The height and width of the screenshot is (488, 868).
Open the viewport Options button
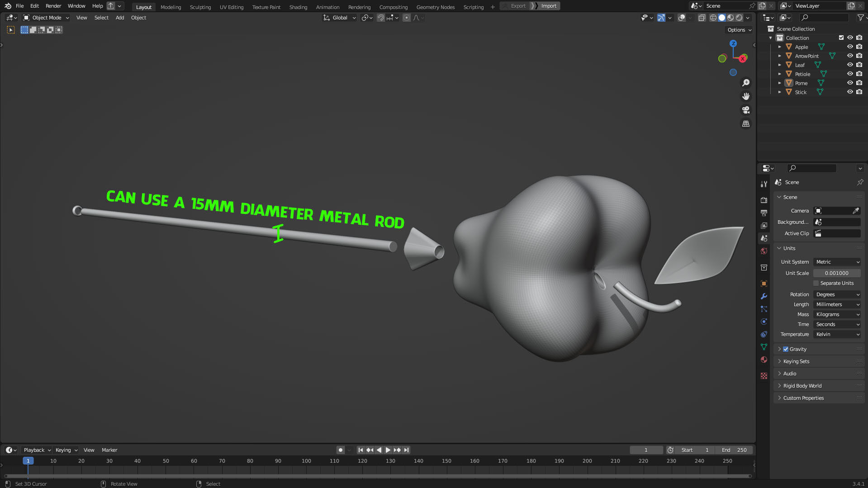[x=740, y=30]
